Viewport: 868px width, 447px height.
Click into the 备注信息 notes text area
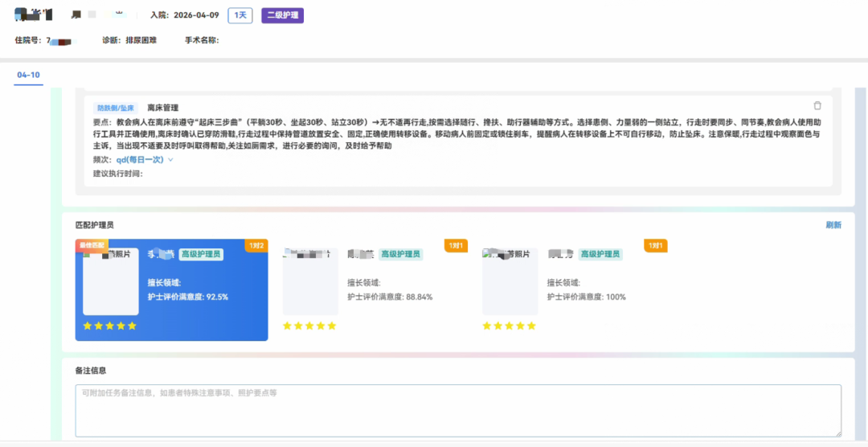point(458,410)
